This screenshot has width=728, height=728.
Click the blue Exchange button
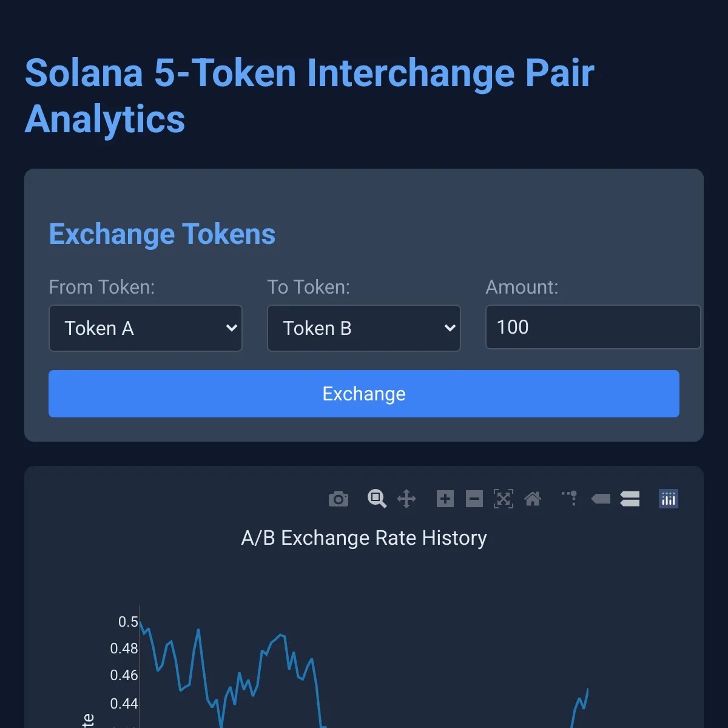(364, 394)
